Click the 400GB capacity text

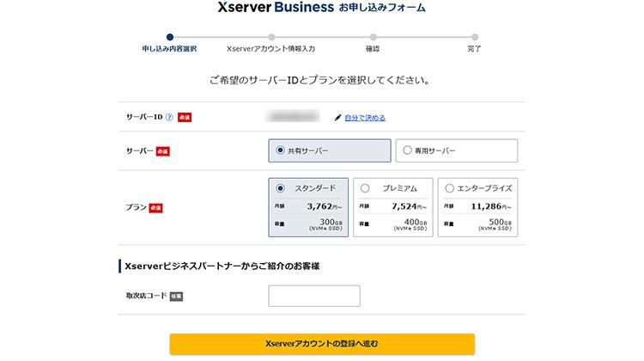tap(416, 222)
